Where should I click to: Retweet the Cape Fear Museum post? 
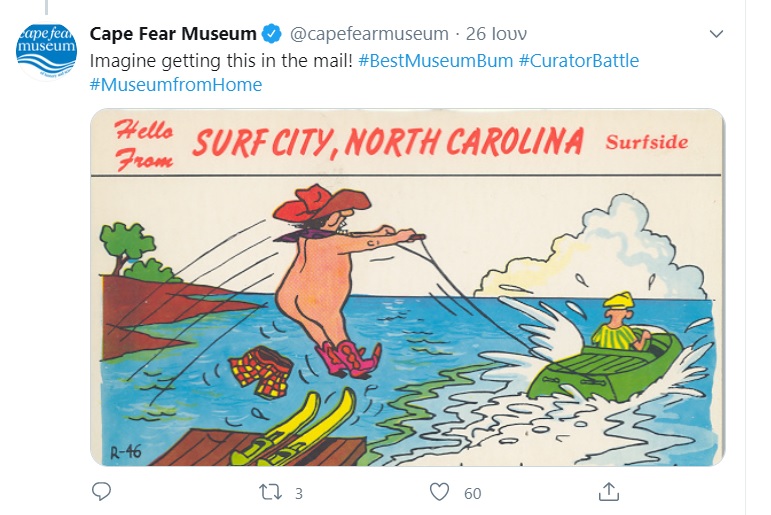[x=269, y=491]
